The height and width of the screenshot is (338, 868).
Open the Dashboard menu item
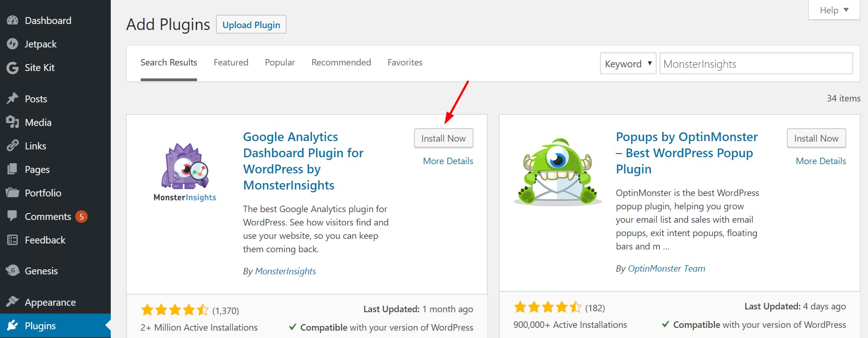pyautogui.click(x=48, y=20)
